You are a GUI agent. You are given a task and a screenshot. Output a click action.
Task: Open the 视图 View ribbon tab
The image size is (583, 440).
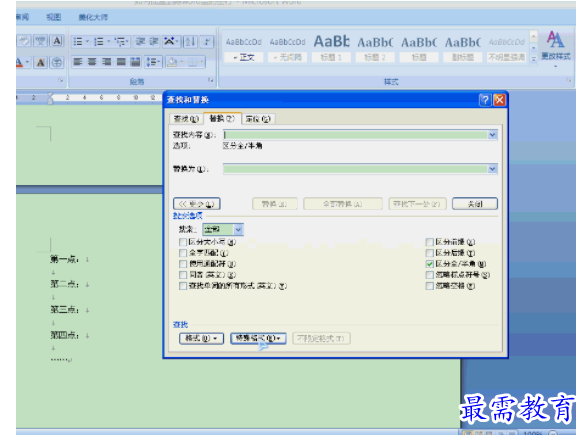coord(54,17)
